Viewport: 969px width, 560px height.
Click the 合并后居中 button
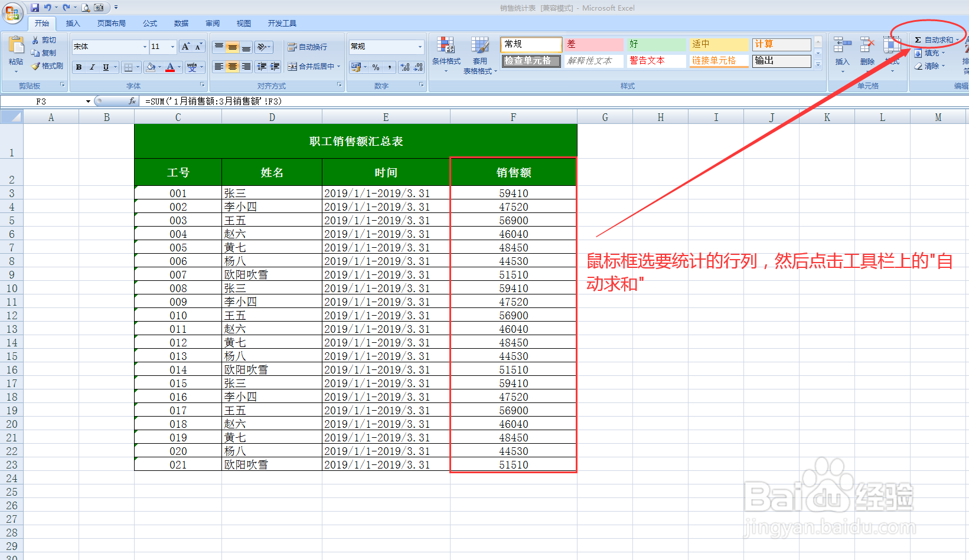(313, 67)
